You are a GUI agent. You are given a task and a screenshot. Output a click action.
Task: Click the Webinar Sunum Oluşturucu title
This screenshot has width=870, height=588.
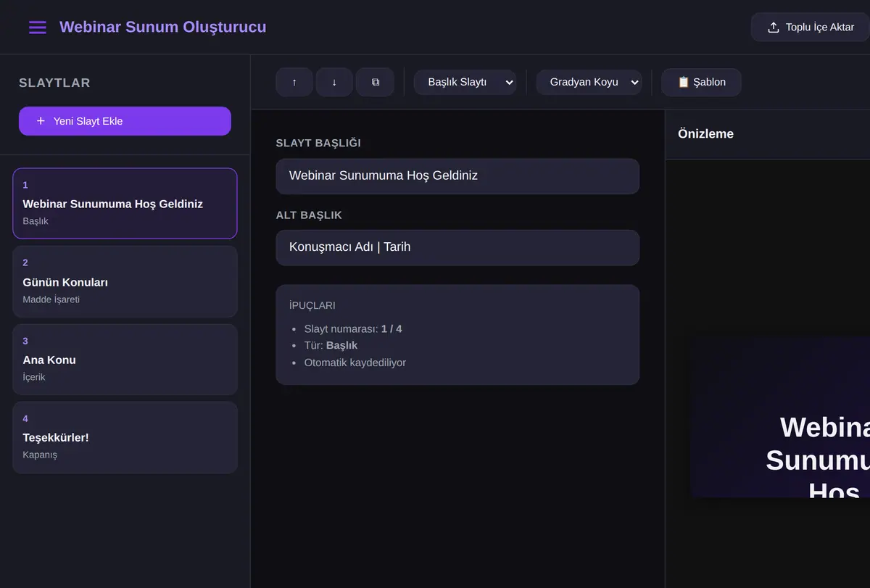tap(163, 27)
